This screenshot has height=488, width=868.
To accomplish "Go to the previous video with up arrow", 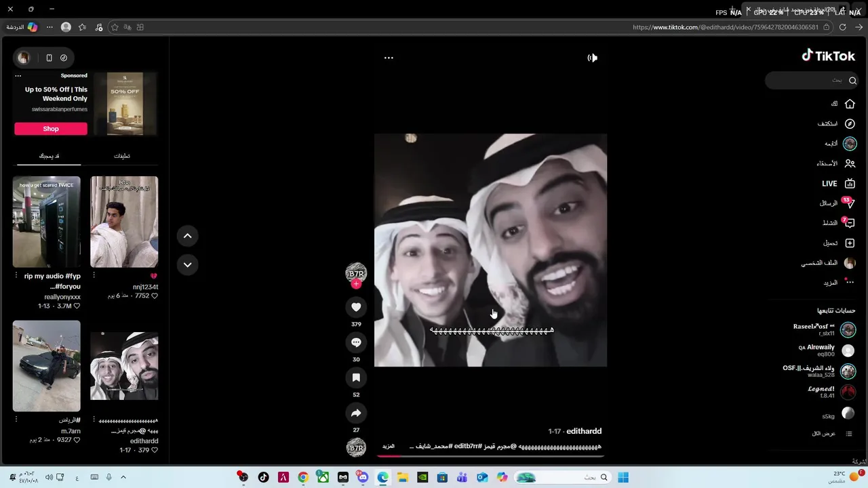I will point(188,236).
